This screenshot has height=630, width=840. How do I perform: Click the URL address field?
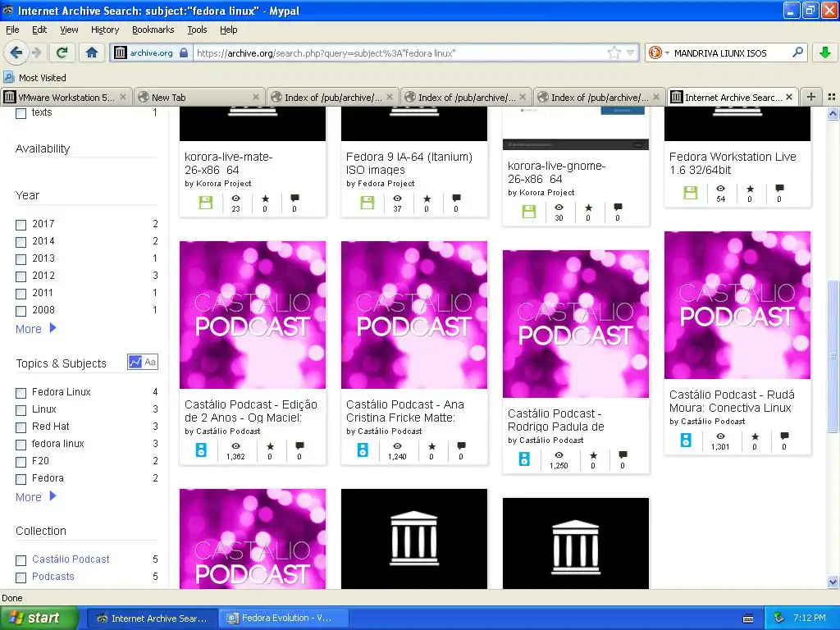(x=399, y=52)
